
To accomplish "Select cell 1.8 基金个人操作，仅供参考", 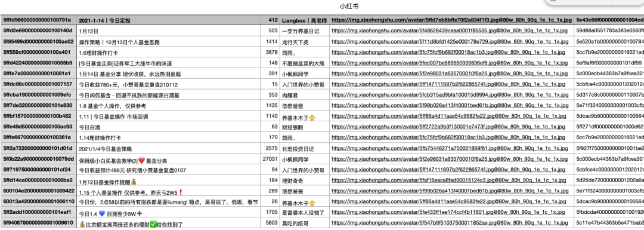I will pos(168,106).
